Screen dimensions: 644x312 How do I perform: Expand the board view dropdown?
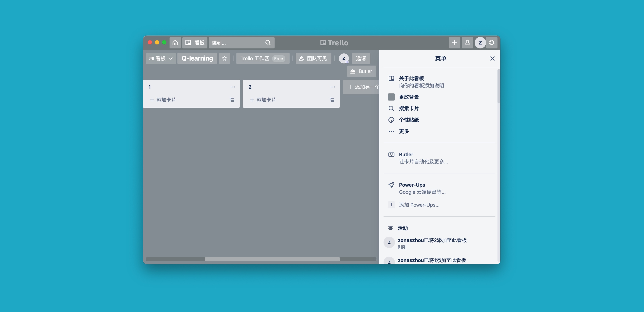[x=161, y=58]
